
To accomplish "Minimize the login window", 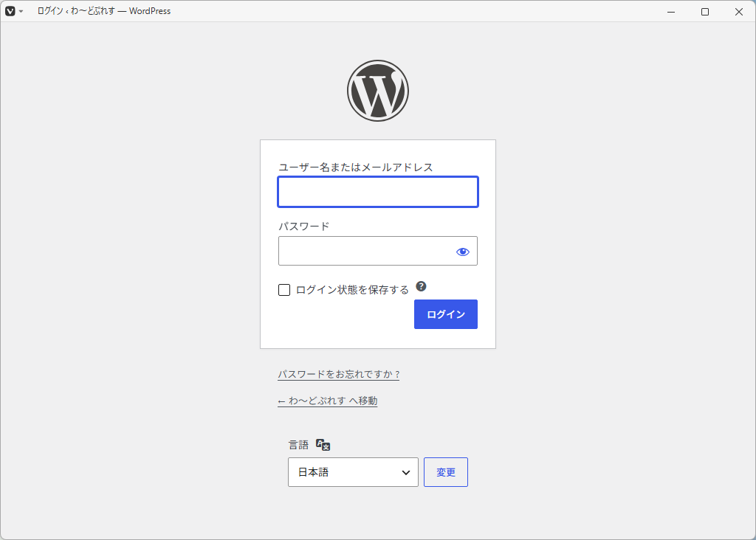I will tap(671, 12).
